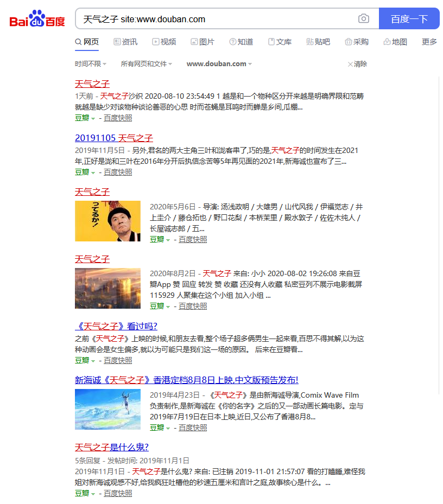This screenshot has width=443, height=504.
Task: Open the 采购 tab
Action: click(x=357, y=42)
